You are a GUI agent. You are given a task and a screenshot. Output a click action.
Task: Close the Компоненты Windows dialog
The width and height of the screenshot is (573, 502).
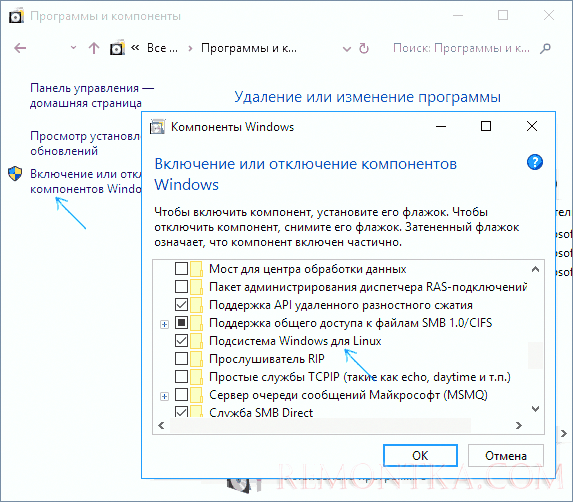pos(532,126)
